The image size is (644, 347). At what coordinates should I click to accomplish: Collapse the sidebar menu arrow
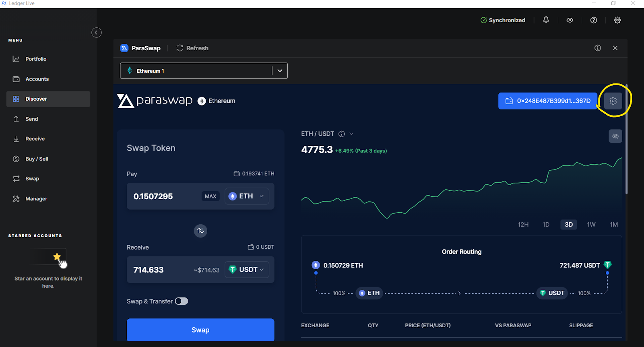pos(97,33)
